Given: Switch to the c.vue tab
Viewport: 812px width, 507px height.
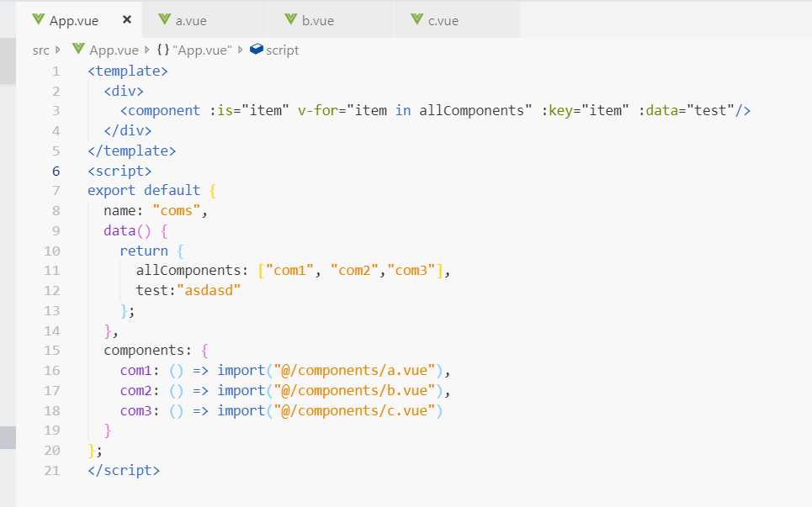Looking at the screenshot, I should click(x=458, y=19).
